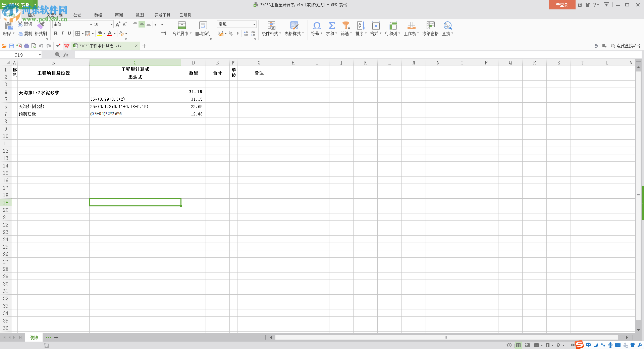The height and width of the screenshot is (349, 644).
Task: Expand the fill color dropdown arrow
Action: (104, 34)
